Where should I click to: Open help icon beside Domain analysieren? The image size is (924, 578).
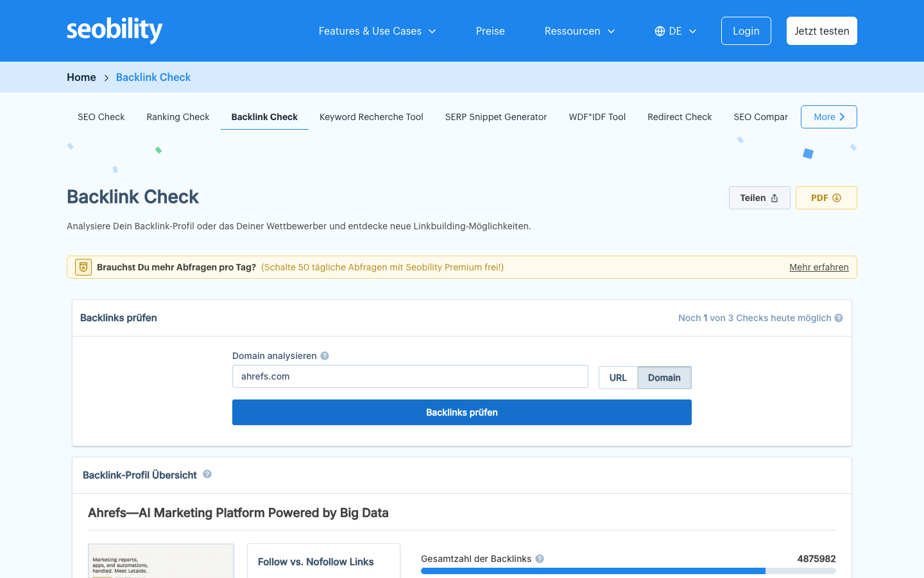click(325, 356)
